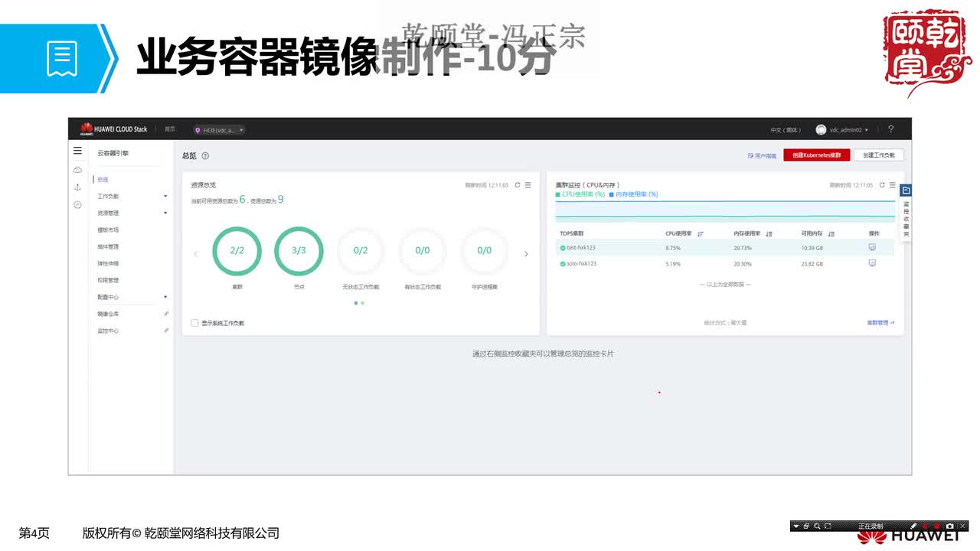This screenshot has height=551, width=980.
Task: Sort by 可用内存 column
Action: tap(831, 234)
